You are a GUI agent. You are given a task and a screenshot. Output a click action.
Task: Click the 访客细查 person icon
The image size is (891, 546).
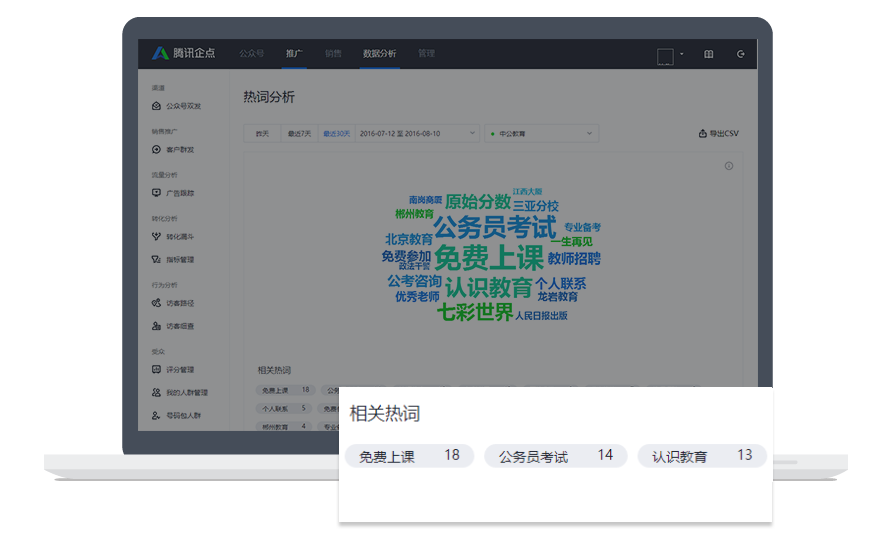(156, 326)
